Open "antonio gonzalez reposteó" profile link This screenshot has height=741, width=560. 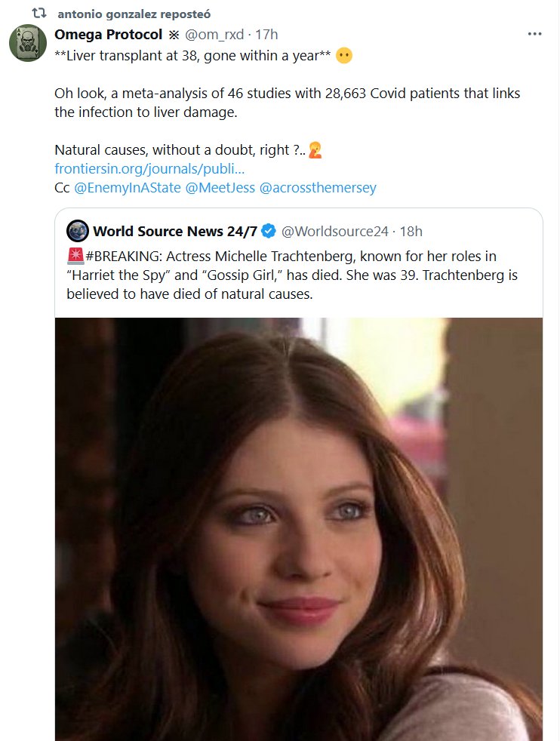134,14
